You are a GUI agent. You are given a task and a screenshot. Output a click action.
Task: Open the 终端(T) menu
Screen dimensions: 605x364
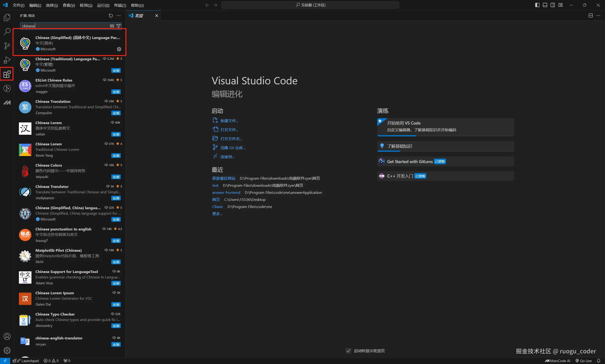(120, 5)
